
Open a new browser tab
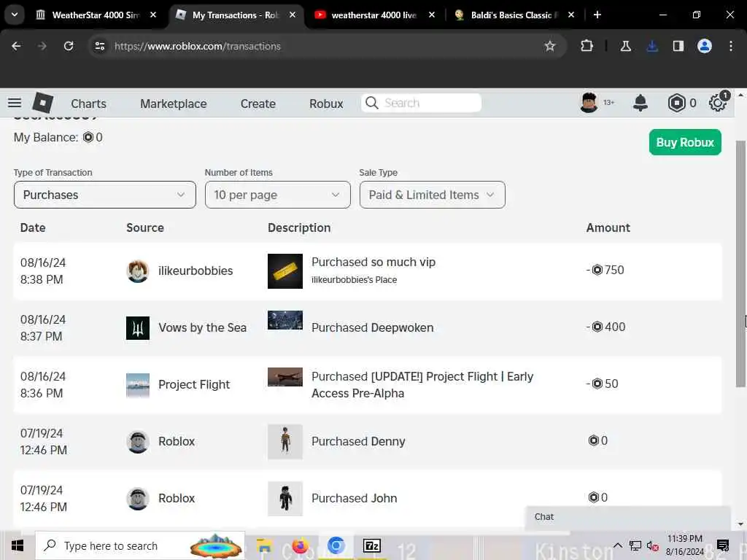coord(597,15)
